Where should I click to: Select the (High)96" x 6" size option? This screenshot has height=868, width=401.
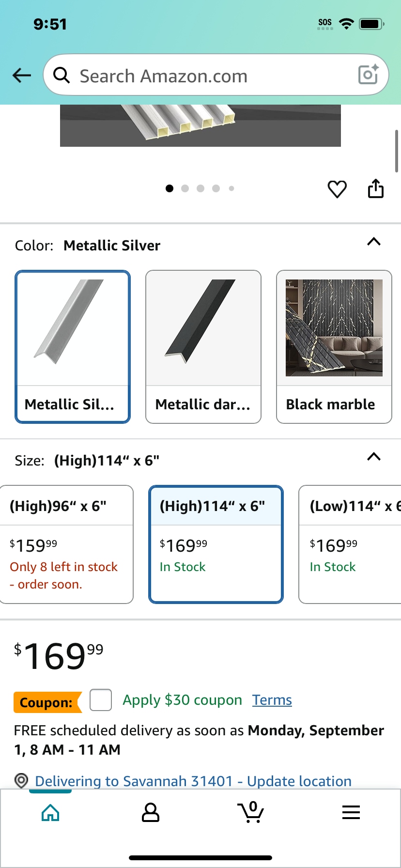pyautogui.click(x=67, y=544)
